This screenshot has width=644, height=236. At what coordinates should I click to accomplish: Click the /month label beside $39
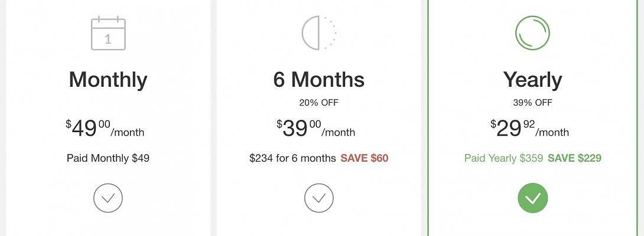click(339, 133)
